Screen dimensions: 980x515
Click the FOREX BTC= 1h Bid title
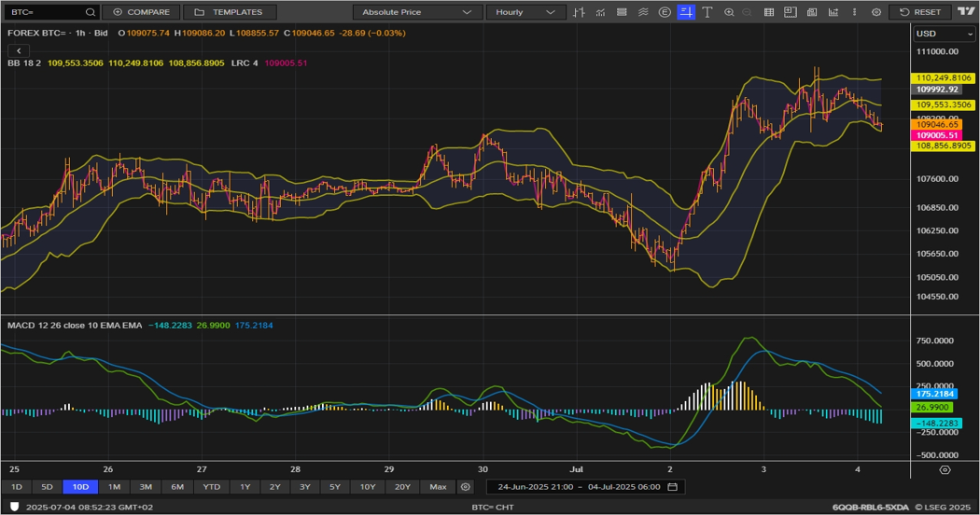coord(58,34)
